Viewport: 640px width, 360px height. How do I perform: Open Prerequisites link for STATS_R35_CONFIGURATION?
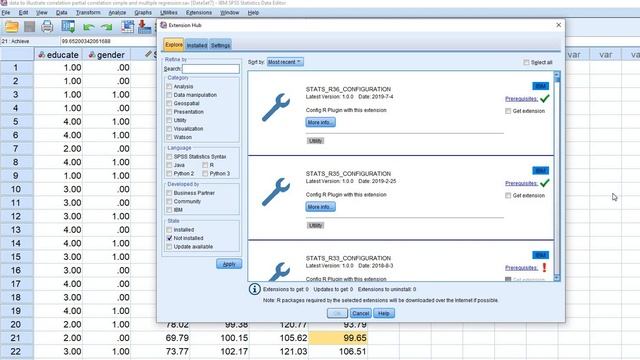click(x=521, y=183)
